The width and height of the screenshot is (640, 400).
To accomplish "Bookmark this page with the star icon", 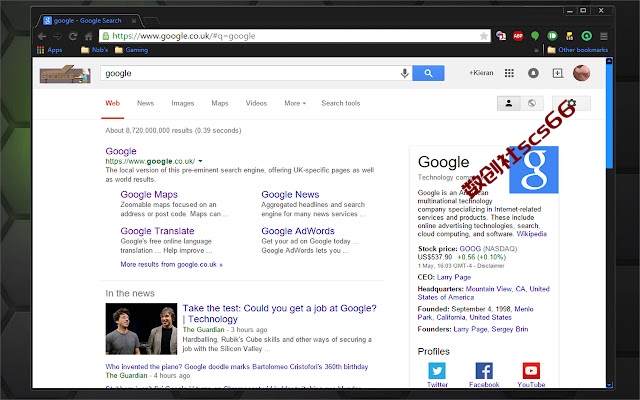I will click(484, 36).
